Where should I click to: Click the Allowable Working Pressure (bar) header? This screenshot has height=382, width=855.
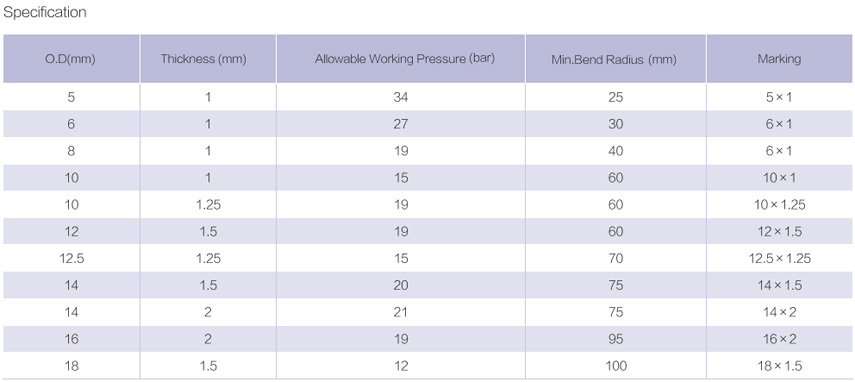point(401,59)
